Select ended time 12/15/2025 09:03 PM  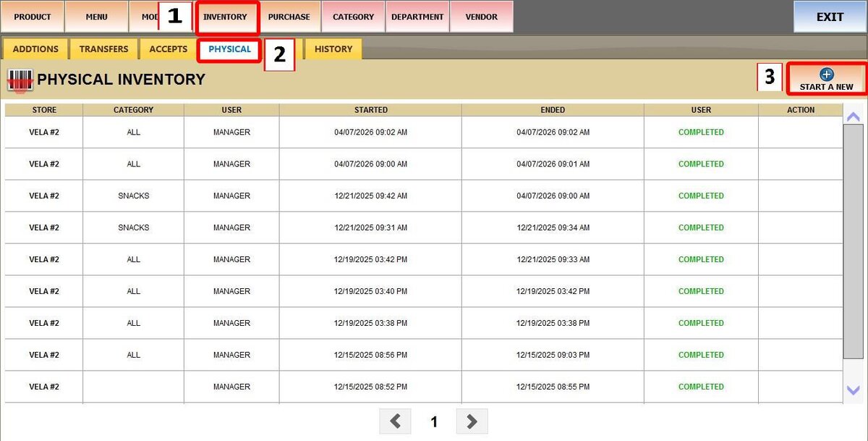pyautogui.click(x=553, y=356)
